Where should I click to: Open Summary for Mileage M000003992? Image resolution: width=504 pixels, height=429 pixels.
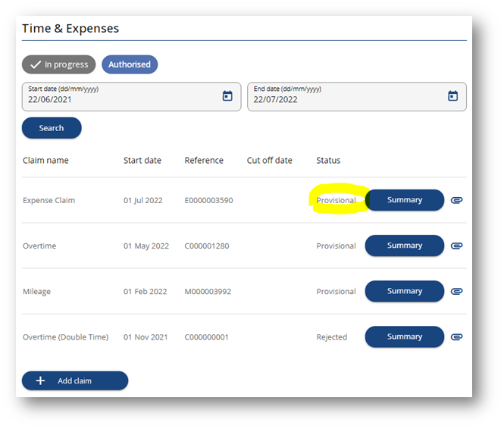coord(405,291)
